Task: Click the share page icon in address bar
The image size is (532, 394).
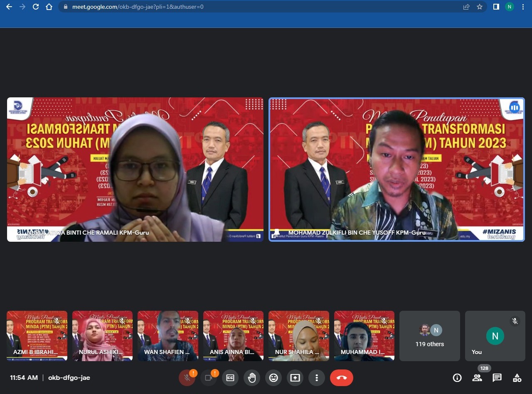Action: (466, 7)
